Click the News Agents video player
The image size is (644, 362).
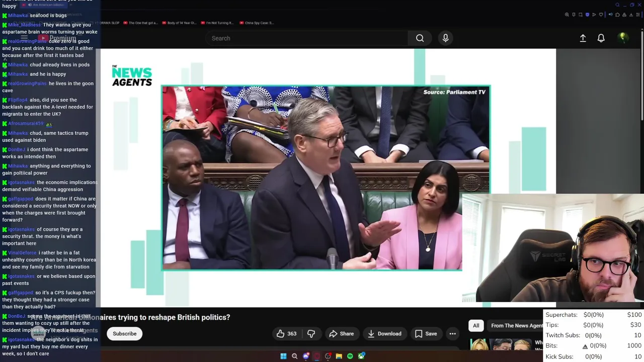point(328,178)
